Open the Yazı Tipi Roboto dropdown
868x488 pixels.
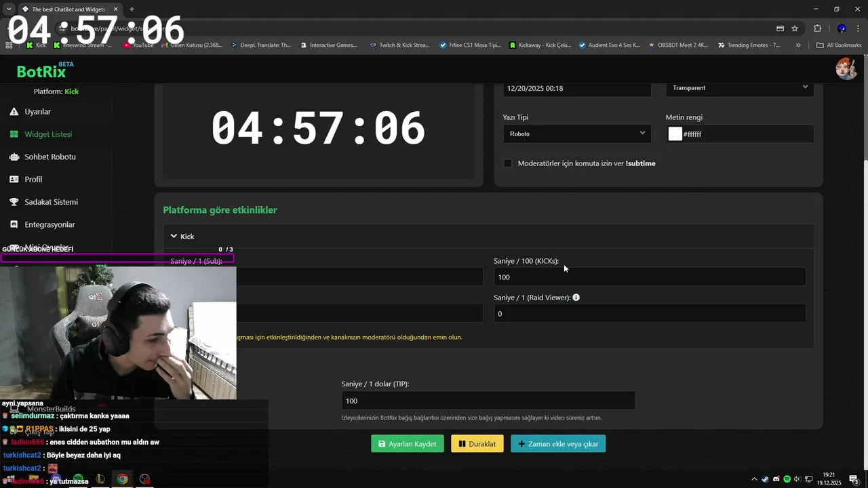576,134
